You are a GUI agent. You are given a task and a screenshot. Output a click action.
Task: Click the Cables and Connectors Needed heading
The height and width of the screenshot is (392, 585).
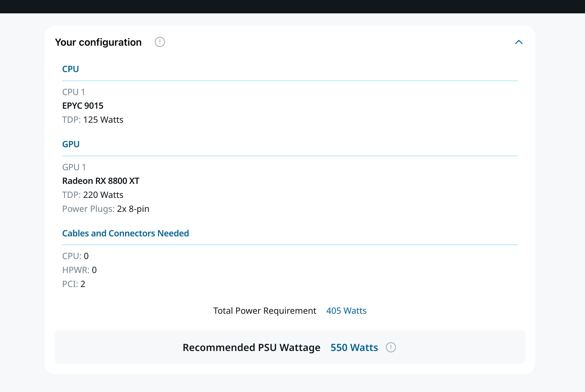[x=125, y=233]
